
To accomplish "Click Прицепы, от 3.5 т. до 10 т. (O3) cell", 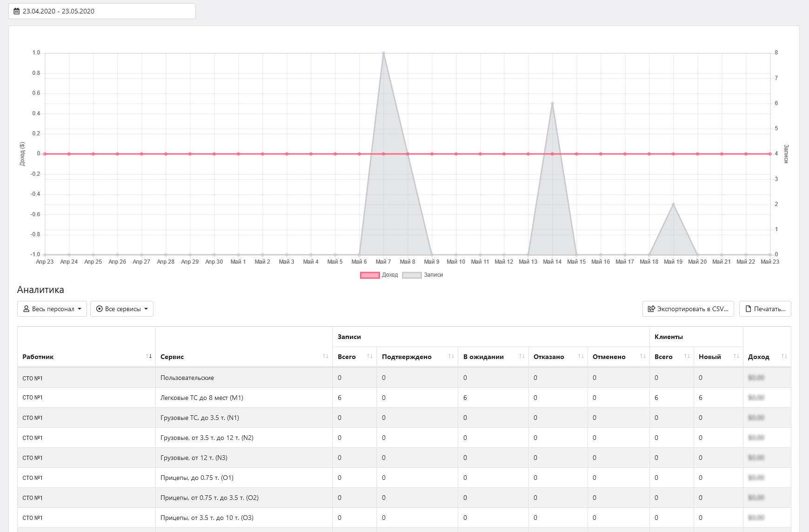I will tap(244, 518).
